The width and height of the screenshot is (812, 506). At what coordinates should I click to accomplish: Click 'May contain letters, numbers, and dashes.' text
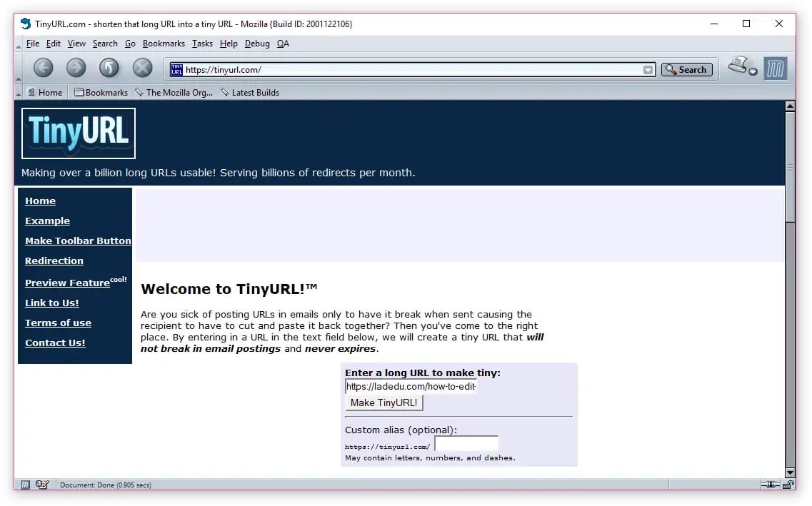click(x=430, y=458)
